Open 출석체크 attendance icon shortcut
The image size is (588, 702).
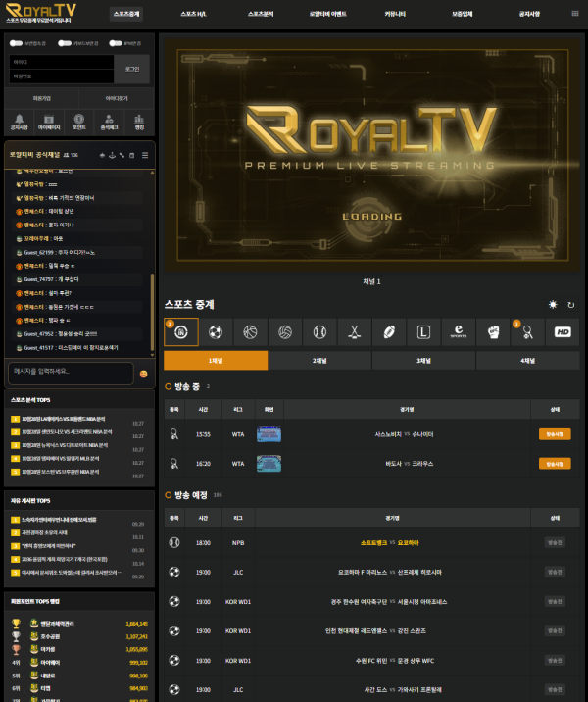pos(109,123)
